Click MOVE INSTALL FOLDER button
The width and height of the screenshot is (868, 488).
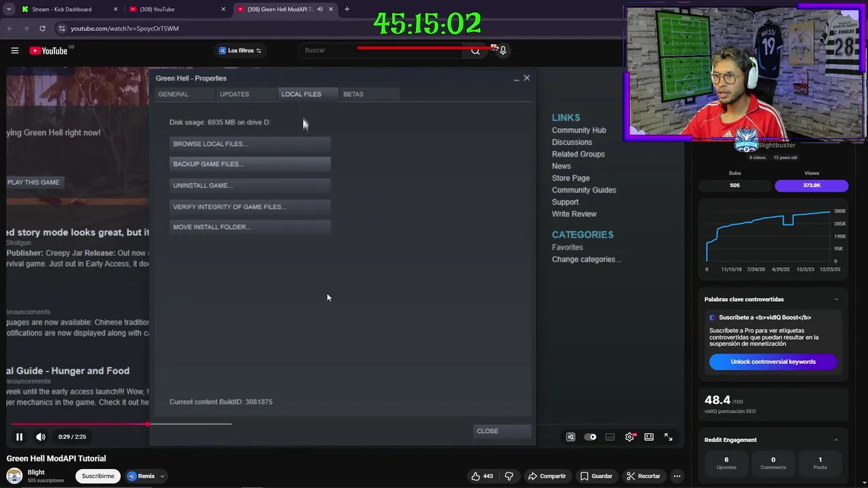[250, 227]
